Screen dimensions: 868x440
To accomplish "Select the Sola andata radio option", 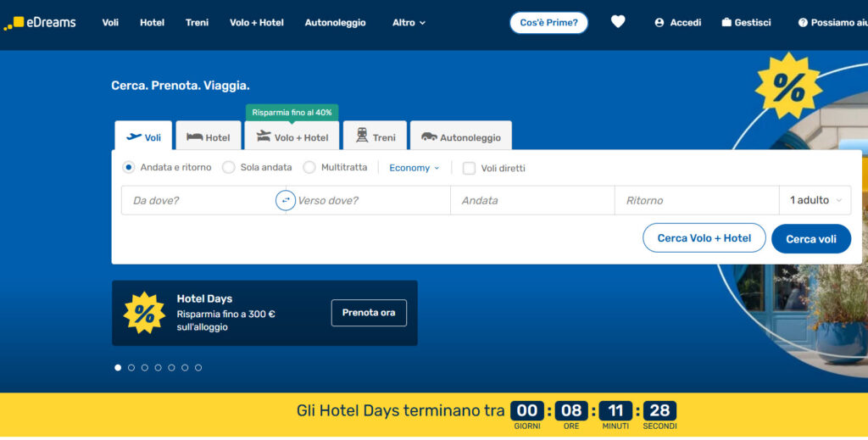I will click(x=229, y=167).
